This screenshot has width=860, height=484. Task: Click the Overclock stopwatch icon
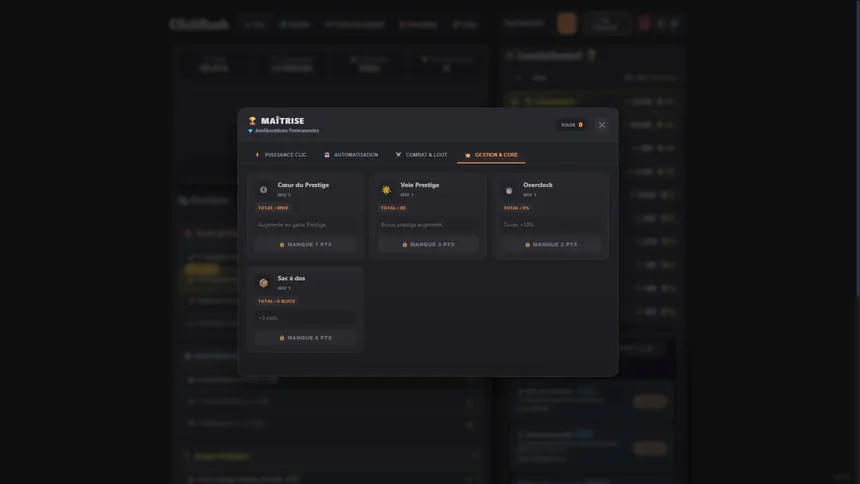tap(509, 189)
